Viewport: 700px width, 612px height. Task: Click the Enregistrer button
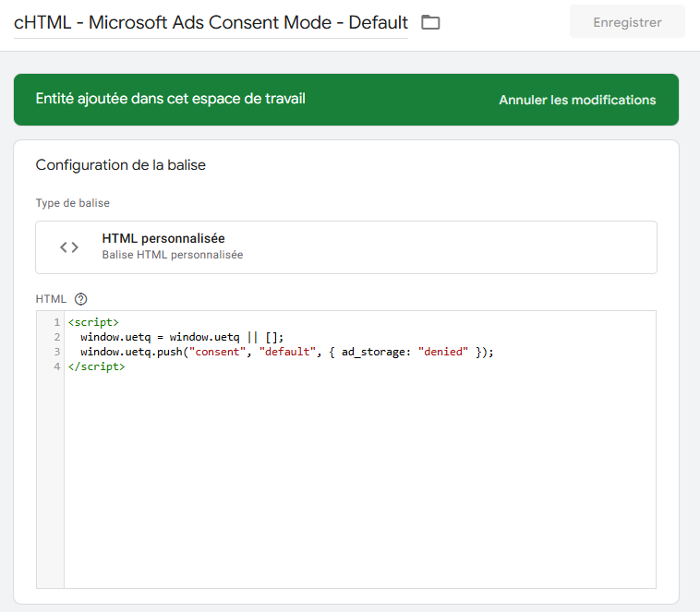point(627,21)
